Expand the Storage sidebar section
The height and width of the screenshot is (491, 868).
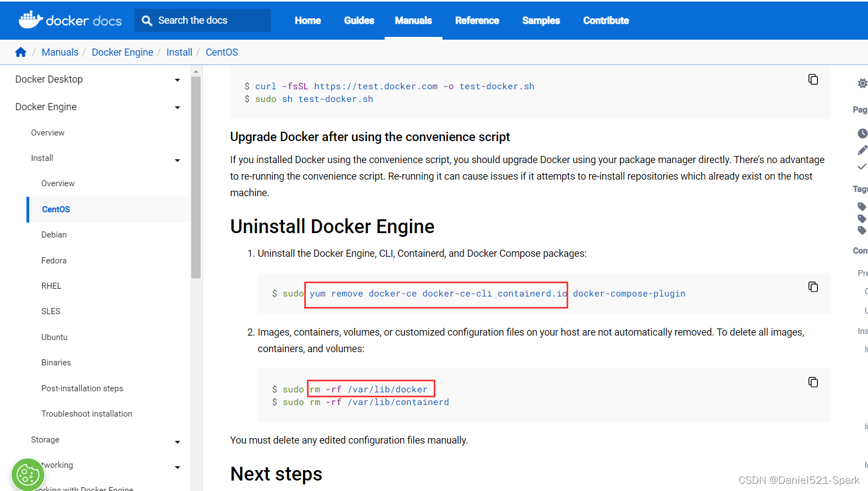point(177,442)
